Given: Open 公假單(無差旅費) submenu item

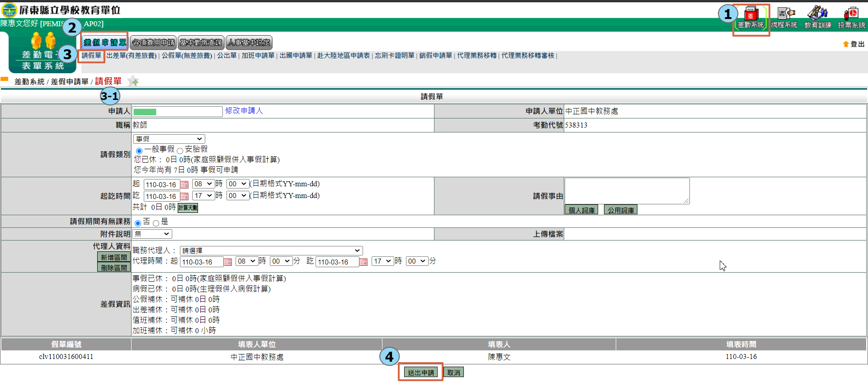Looking at the screenshot, I should pos(187,56).
